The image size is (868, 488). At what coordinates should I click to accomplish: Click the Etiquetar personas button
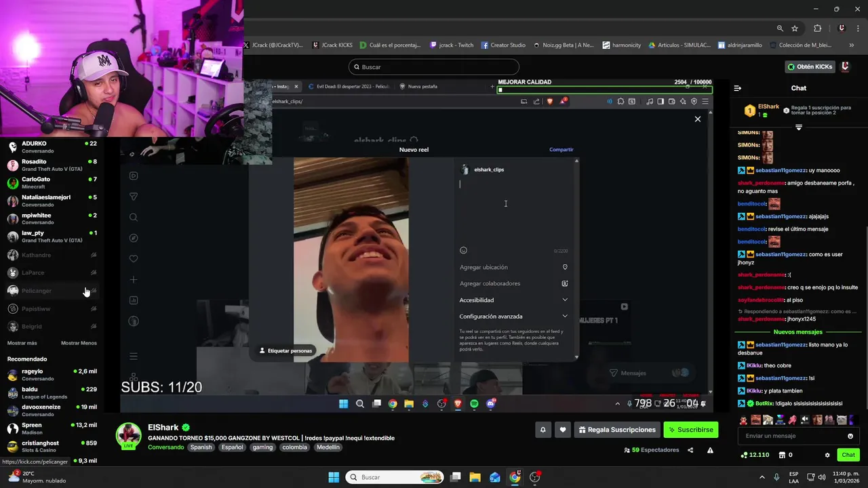285,350
